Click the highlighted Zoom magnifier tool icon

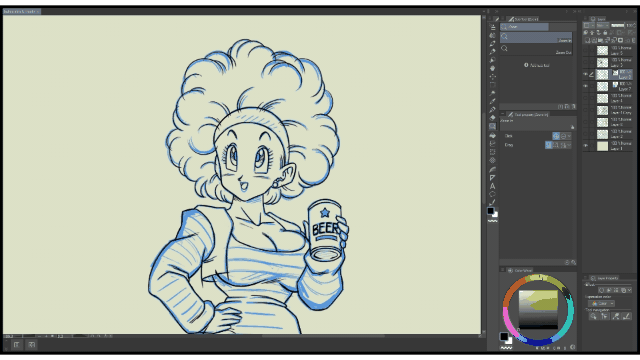tap(493, 127)
